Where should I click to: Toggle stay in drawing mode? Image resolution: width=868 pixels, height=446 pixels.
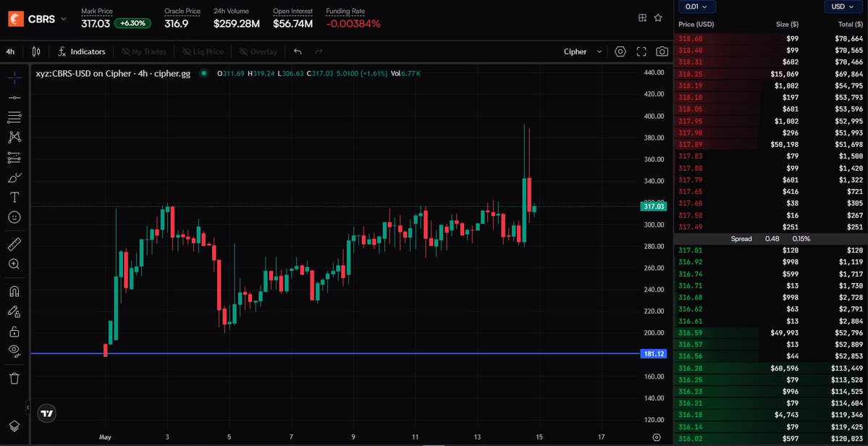14,311
